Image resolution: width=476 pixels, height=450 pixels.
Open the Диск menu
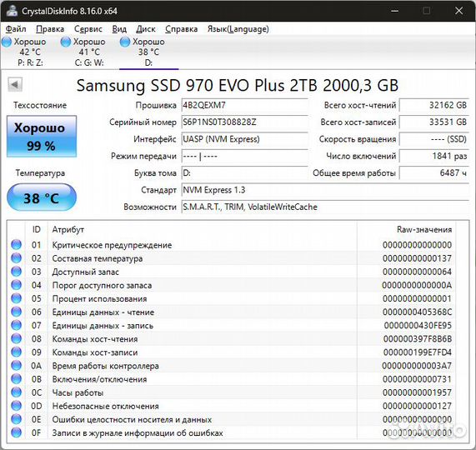(146, 29)
